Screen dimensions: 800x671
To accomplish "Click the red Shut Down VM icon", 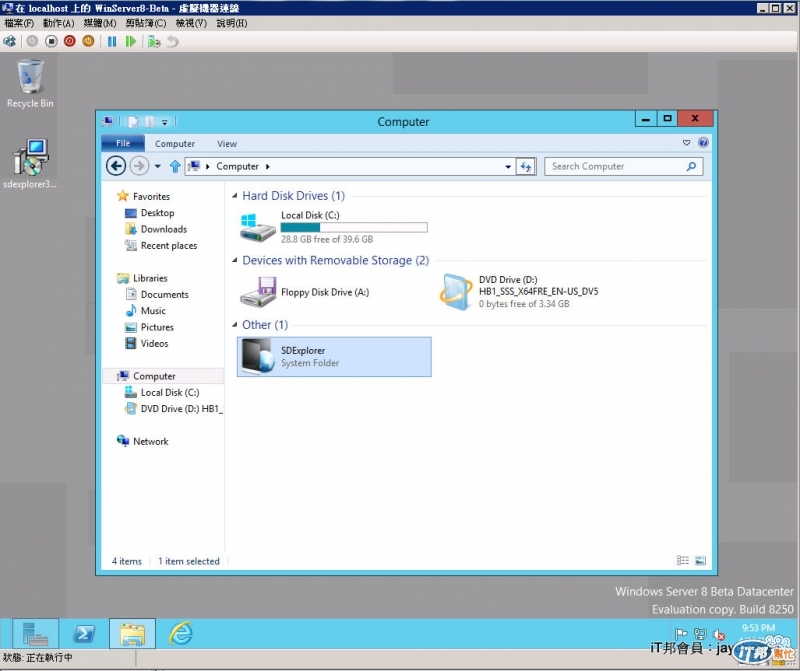I will [x=70, y=41].
